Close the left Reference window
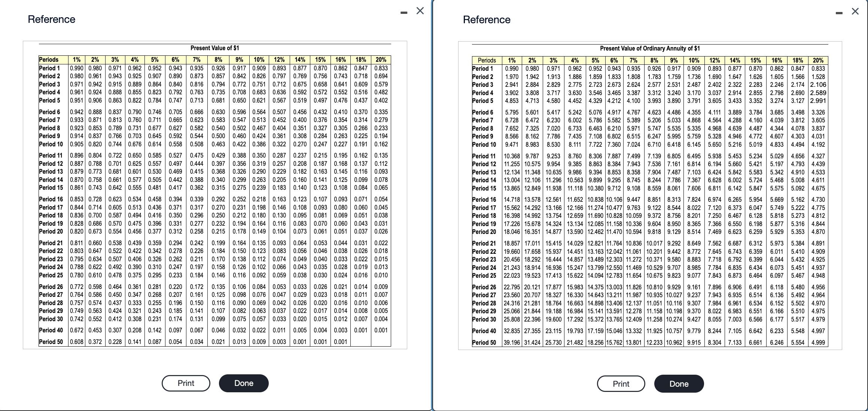Viewport: 868px width, 411px height. [420, 11]
